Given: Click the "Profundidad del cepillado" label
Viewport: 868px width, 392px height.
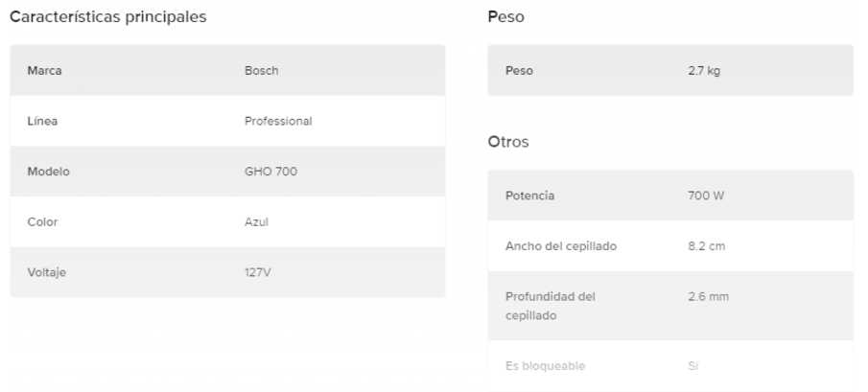Looking at the screenshot, I should pos(550,306).
